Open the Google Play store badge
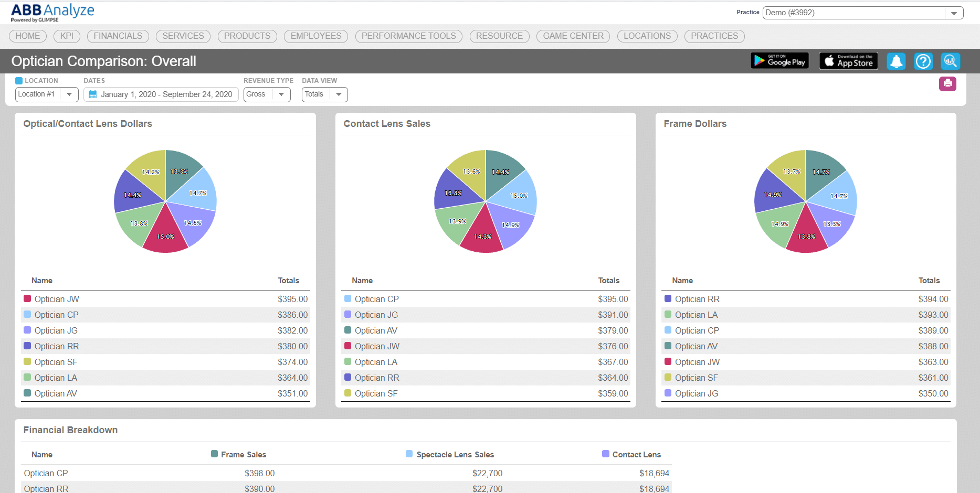 [779, 61]
